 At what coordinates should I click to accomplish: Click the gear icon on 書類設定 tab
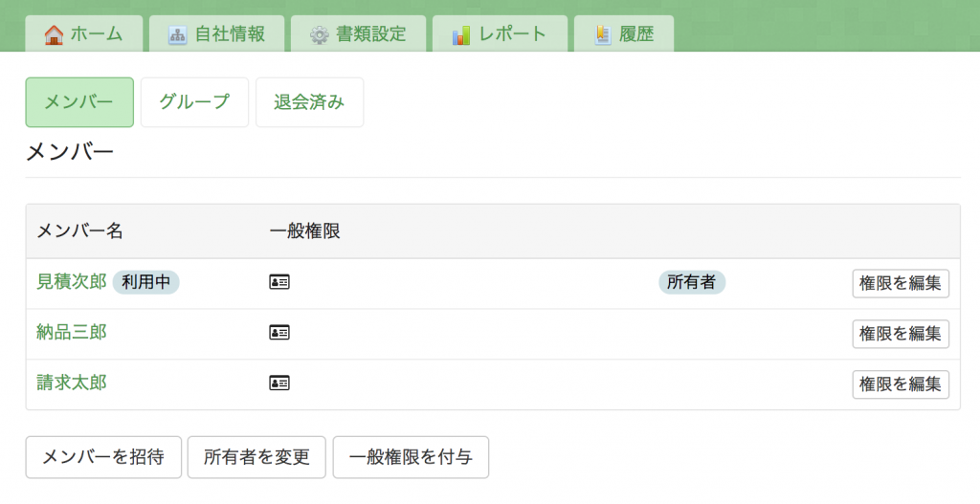(x=320, y=35)
